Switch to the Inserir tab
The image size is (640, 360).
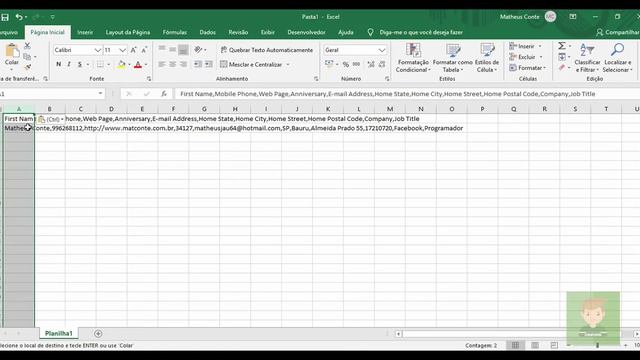[85, 32]
